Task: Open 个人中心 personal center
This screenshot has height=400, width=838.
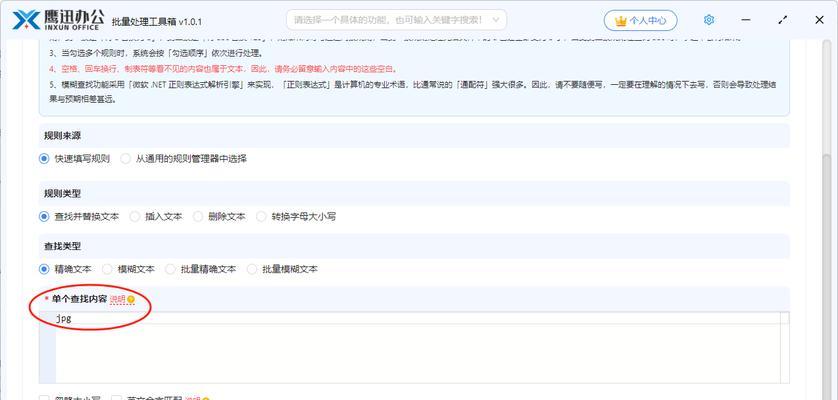Action: pos(640,20)
